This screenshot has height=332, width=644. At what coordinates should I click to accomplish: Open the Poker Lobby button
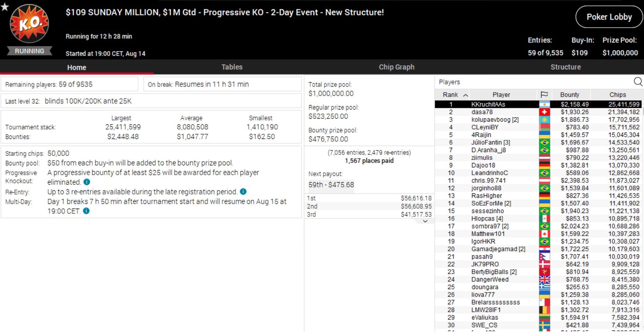pyautogui.click(x=609, y=17)
